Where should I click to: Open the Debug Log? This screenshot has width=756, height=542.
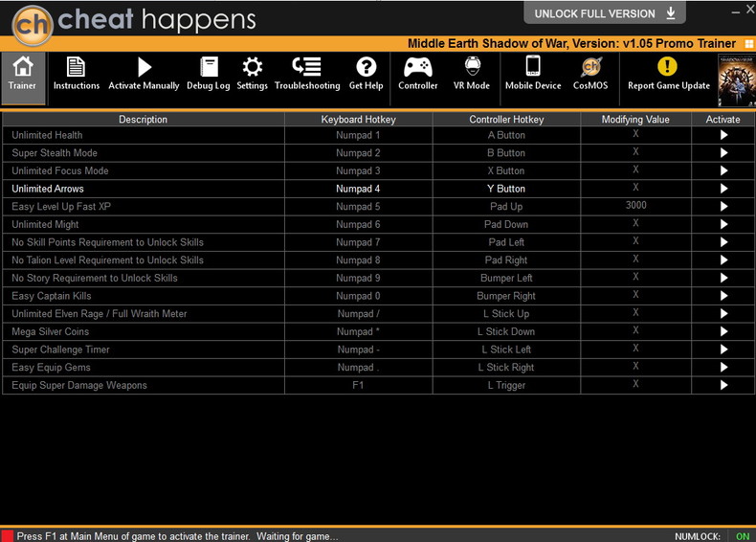[x=209, y=74]
